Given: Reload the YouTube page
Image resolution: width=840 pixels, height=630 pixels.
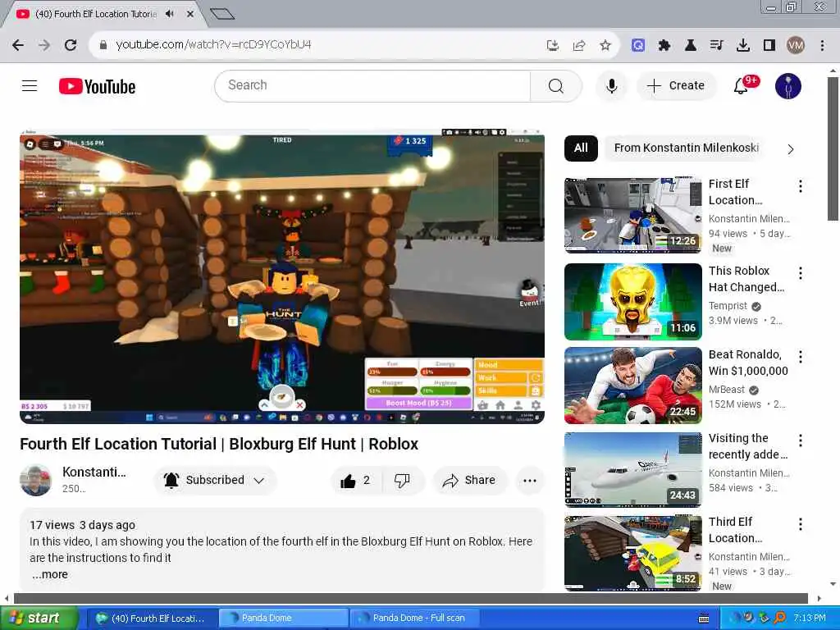Looking at the screenshot, I should [x=71, y=45].
